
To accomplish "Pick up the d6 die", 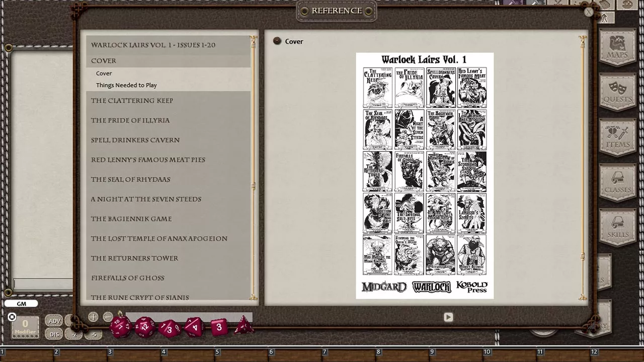I will pyautogui.click(x=219, y=327).
